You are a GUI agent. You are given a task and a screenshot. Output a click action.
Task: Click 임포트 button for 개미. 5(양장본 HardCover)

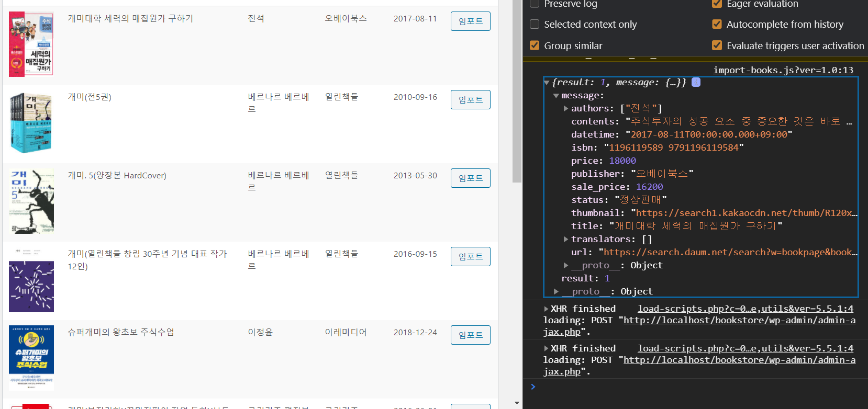coord(470,178)
